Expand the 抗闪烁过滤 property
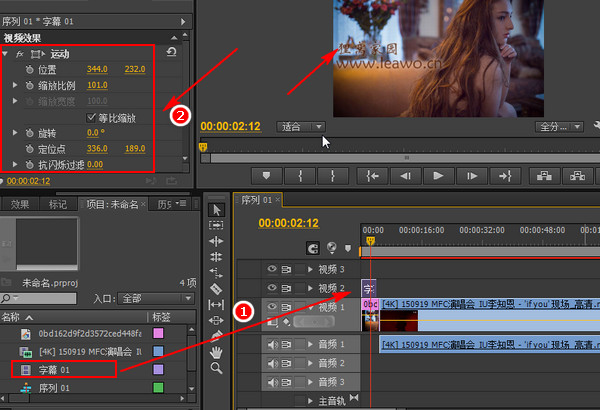Image resolution: width=600 pixels, height=410 pixels. coord(15,164)
